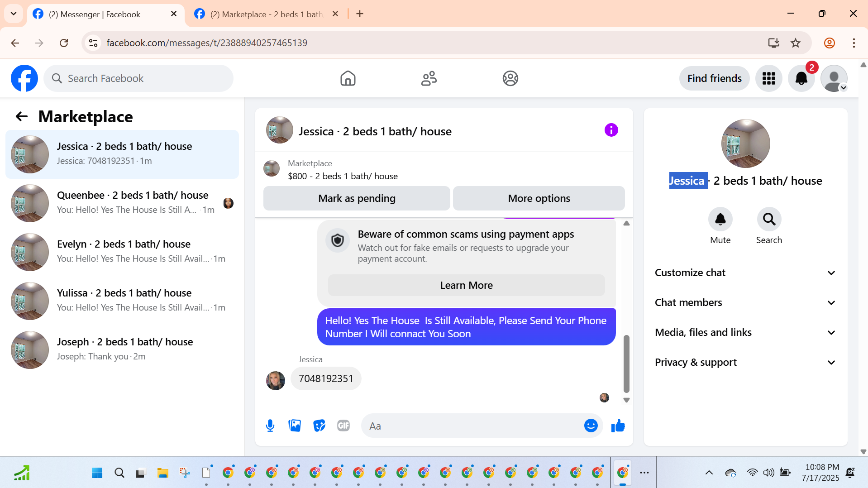Show hidden system tray icons
Image resolution: width=868 pixels, height=488 pixels.
pos(709,473)
